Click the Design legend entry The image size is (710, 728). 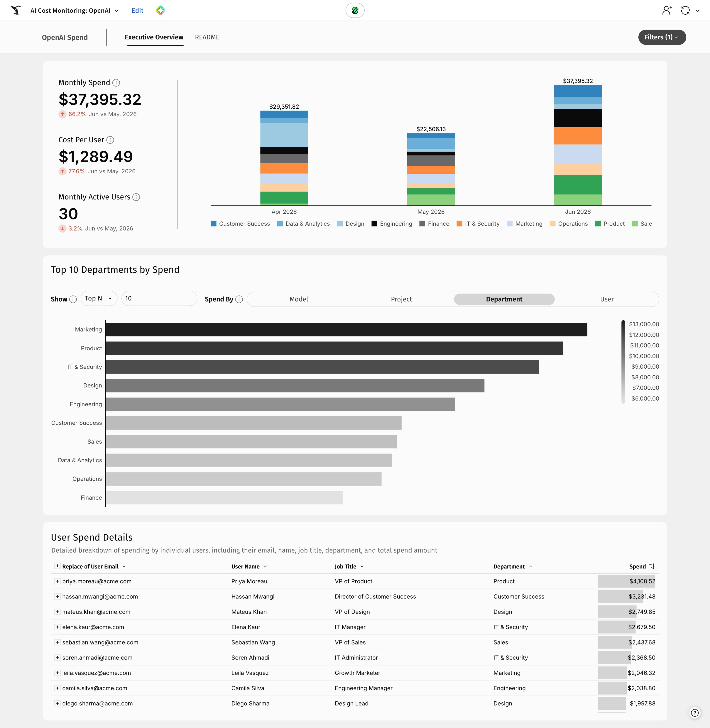(x=351, y=224)
